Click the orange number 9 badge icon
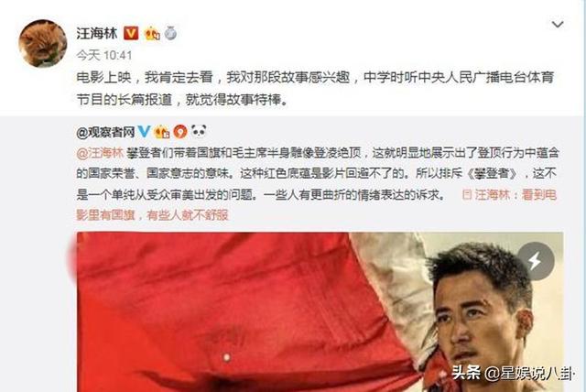This screenshot has height=392, width=586. coord(180,132)
